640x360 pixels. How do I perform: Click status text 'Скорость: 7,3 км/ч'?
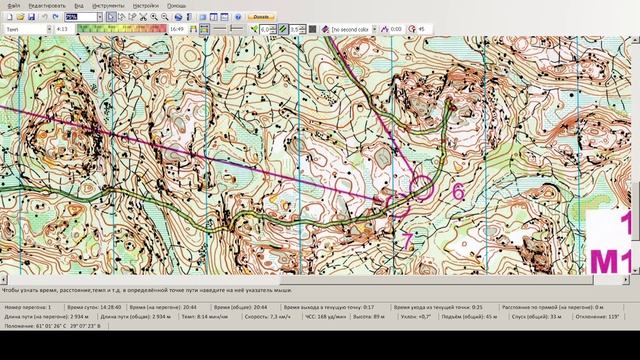click(x=267, y=316)
